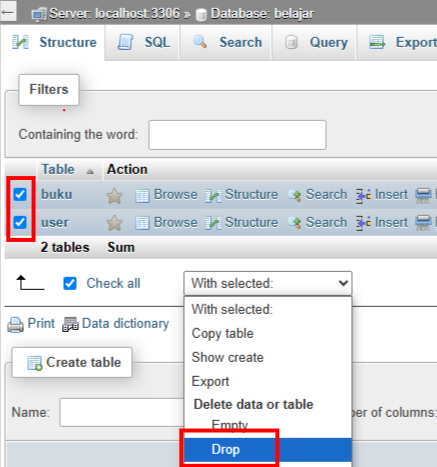The image size is (437, 467).
Task: Click the favorite star for buku table
Action: (x=114, y=196)
